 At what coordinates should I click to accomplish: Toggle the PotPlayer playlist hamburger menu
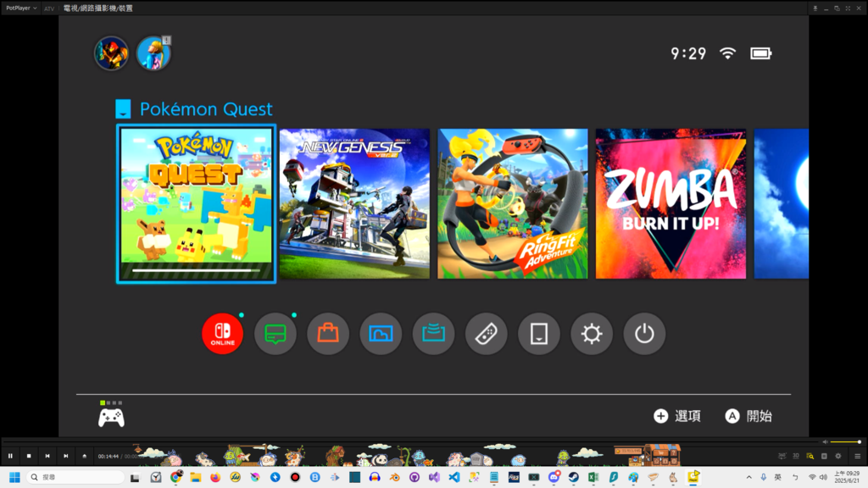(x=858, y=456)
